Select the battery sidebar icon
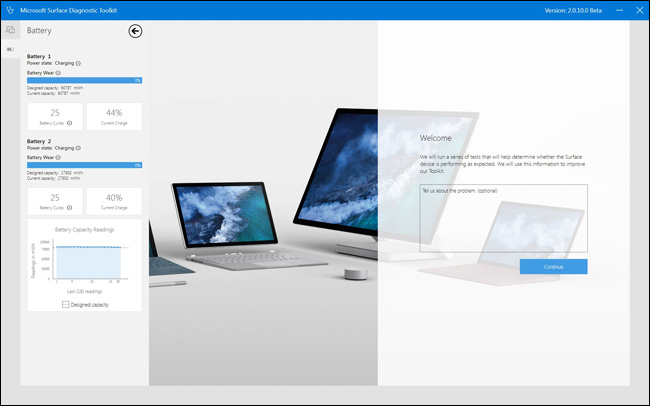650x406 pixels. [x=10, y=49]
